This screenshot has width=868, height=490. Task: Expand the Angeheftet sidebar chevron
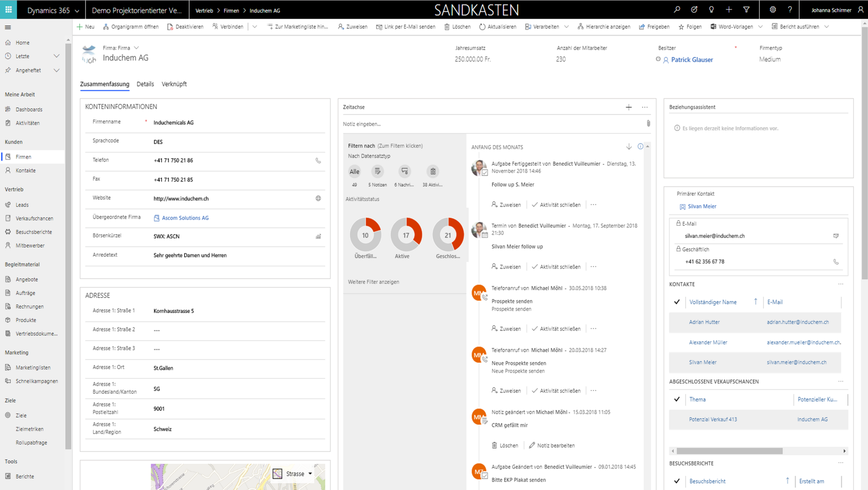coord(56,70)
